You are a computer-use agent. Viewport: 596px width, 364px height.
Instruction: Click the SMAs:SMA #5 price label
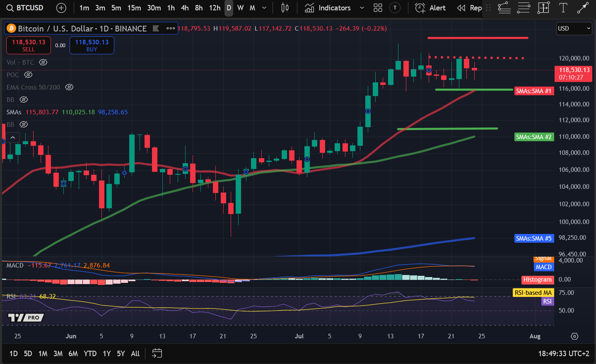coord(533,238)
